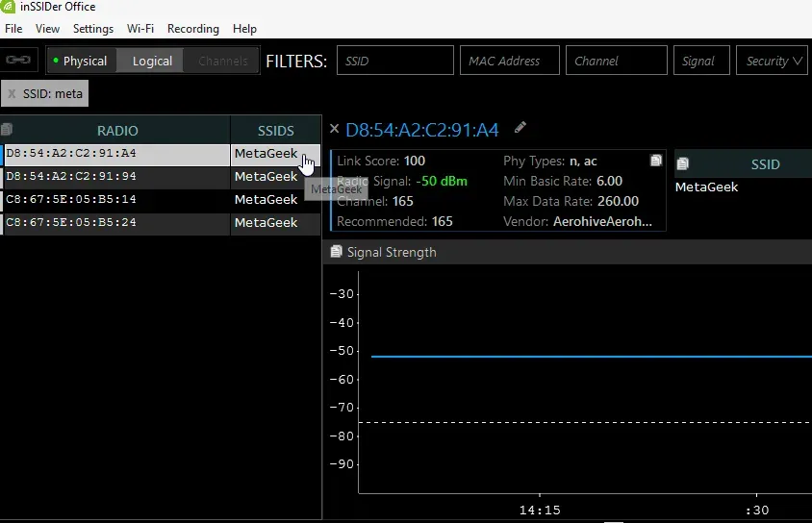
Task: Click the Channel filter field
Action: click(x=616, y=61)
